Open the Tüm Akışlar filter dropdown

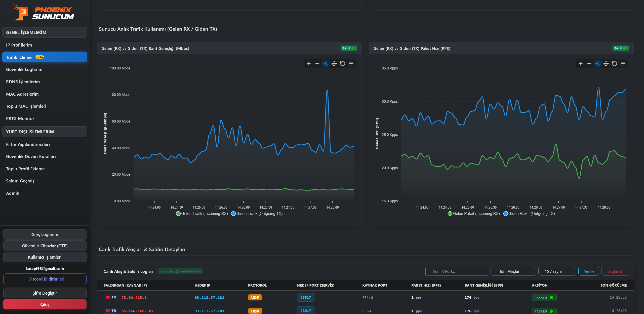pos(513,271)
